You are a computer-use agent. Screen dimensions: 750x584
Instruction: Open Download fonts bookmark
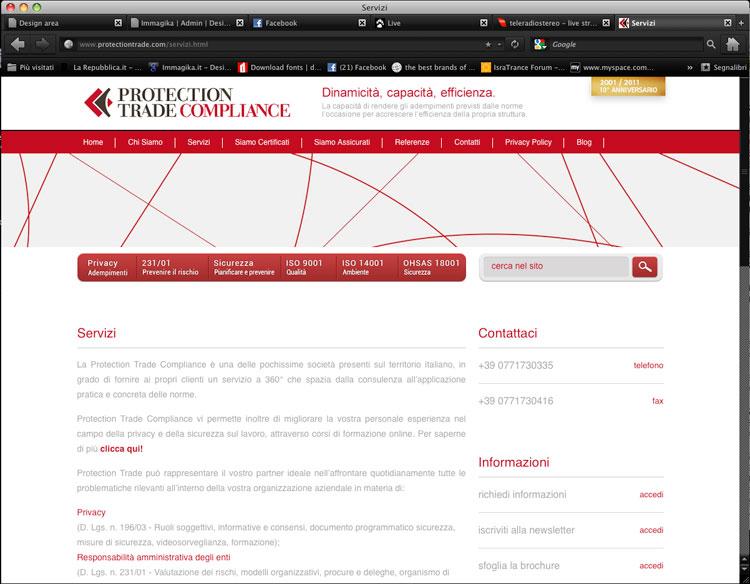280,67
